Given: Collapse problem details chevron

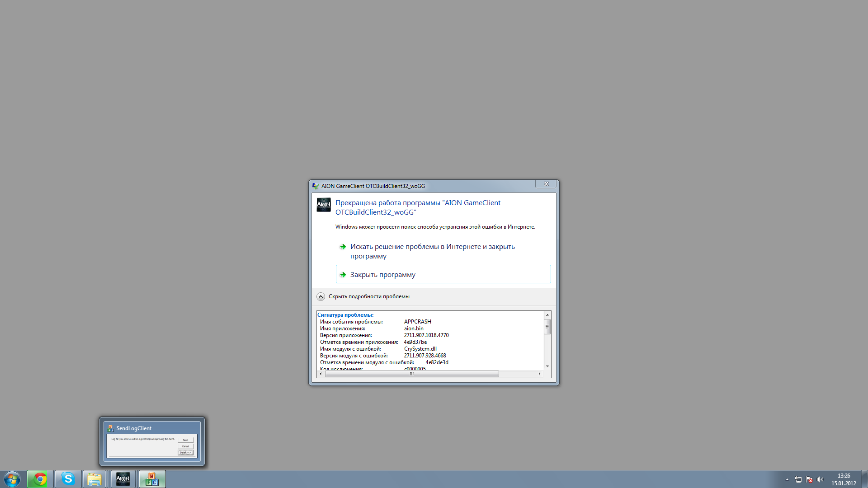Looking at the screenshot, I should click(321, 296).
